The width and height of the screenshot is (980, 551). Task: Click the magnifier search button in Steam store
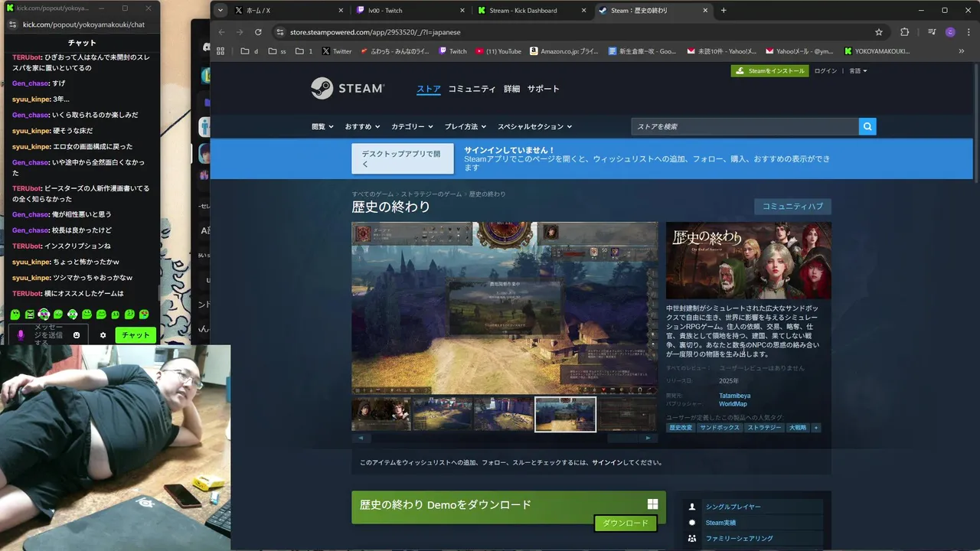click(867, 126)
